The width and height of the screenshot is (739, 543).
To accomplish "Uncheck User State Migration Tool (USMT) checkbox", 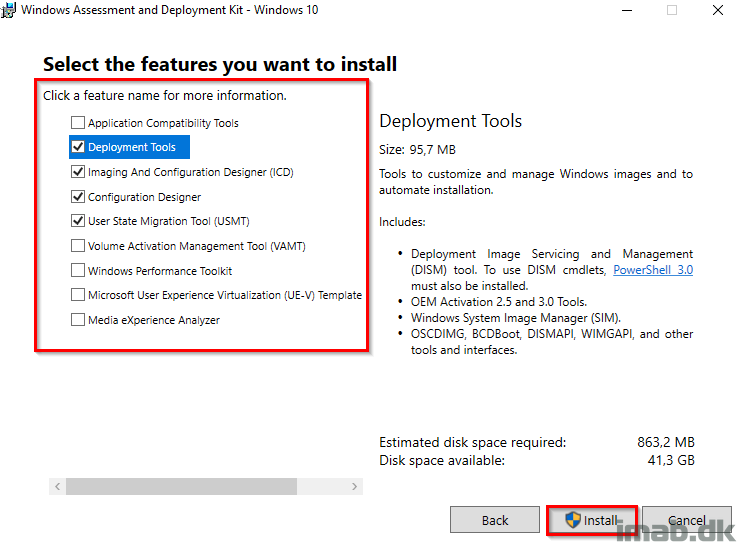I will pyautogui.click(x=78, y=221).
